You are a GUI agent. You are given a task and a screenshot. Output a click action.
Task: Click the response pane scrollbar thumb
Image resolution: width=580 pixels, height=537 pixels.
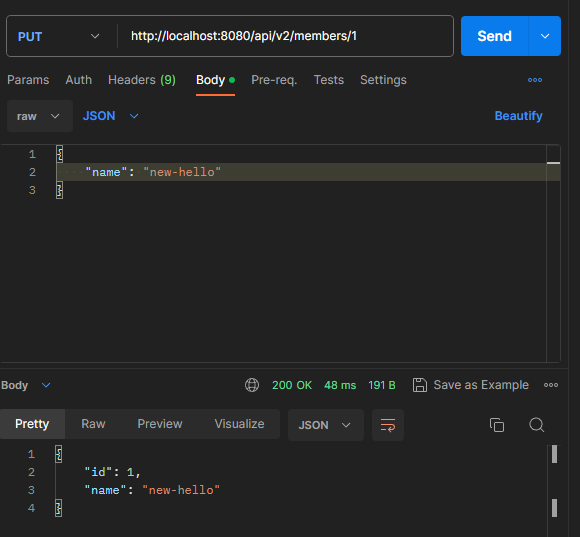[x=554, y=454]
